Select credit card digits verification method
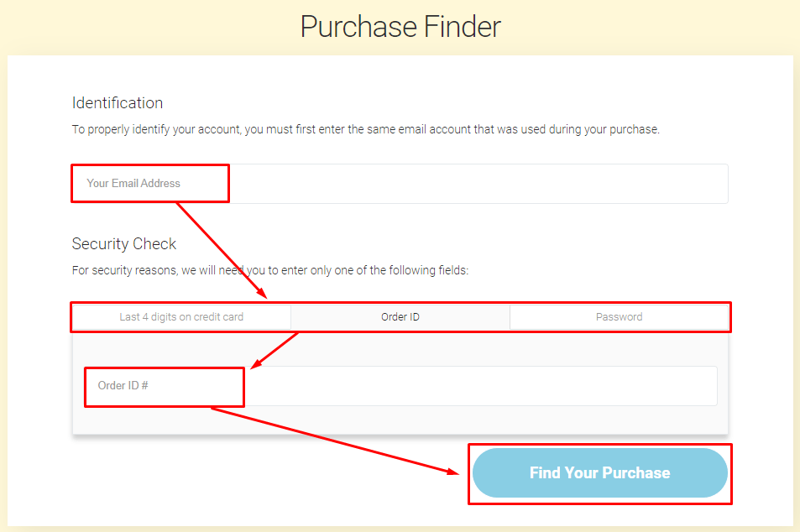 point(180,316)
